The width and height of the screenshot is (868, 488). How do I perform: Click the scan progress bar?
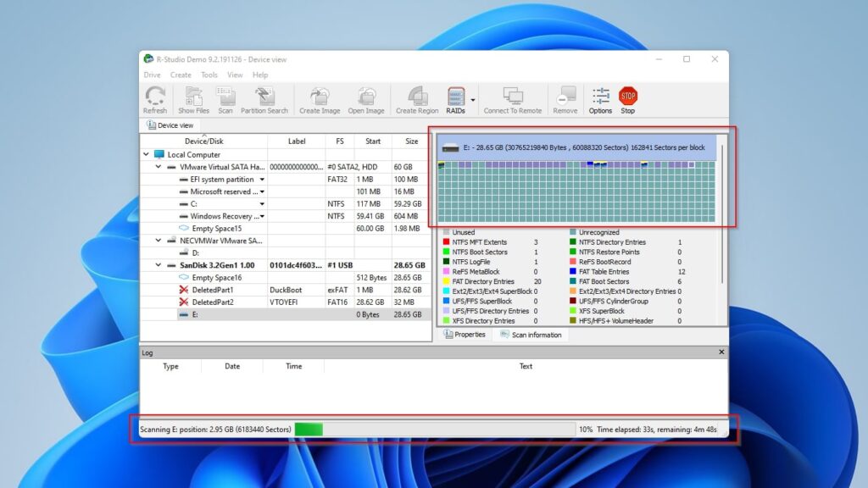(x=435, y=430)
